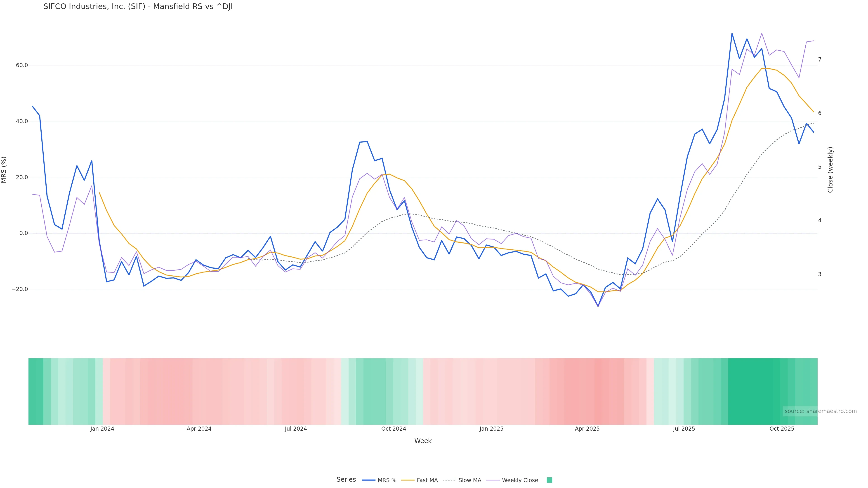Click the SIFCO Industries chart title
Screen dimensions: 868x488
pyautogui.click(x=138, y=7)
